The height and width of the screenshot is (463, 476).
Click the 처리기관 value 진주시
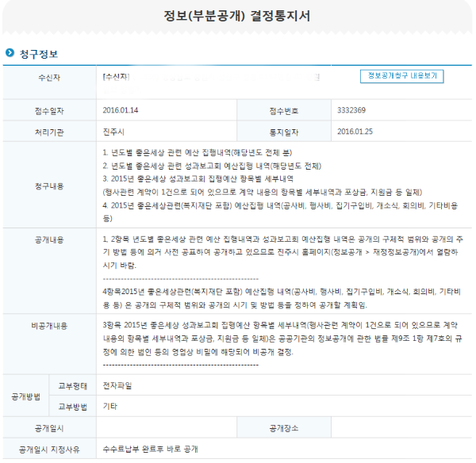tap(113, 130)
